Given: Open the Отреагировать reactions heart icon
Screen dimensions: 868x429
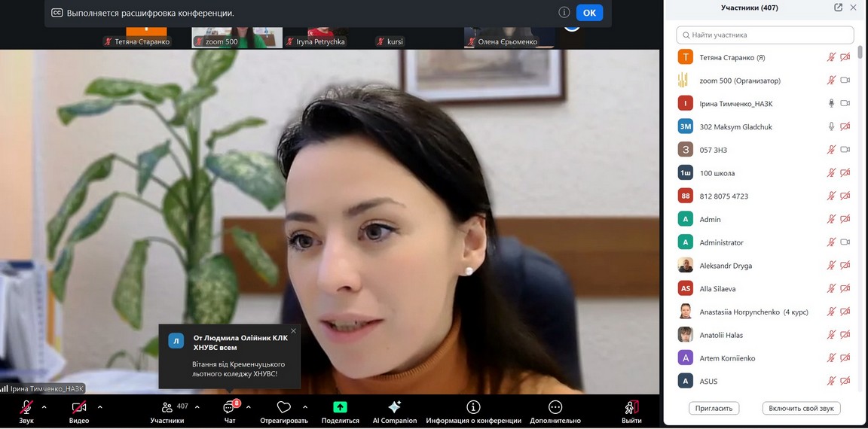Looking at the screenshot, I should coord(284,407).
